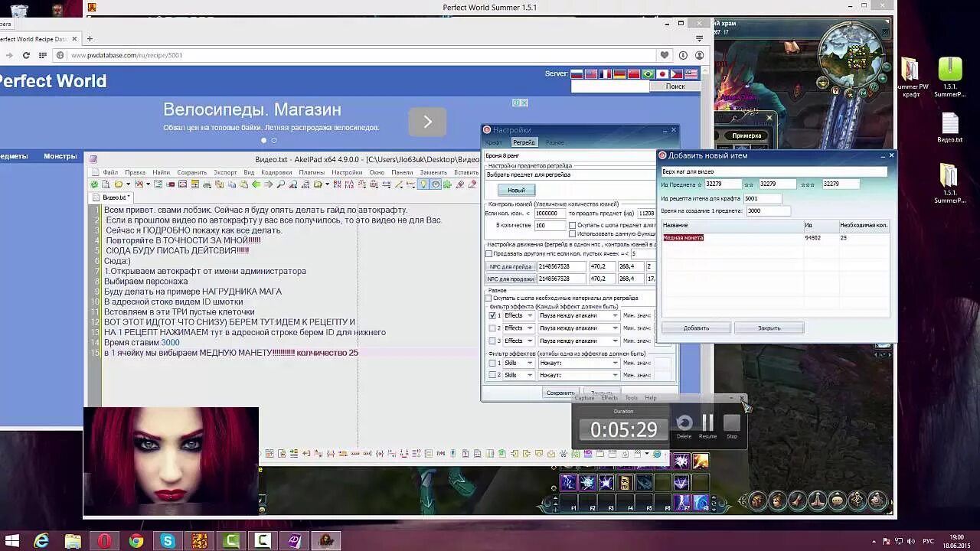Open the Файл menu in AkelPad
This screenshot has height=551, width=980.
(x=110, y=172)
